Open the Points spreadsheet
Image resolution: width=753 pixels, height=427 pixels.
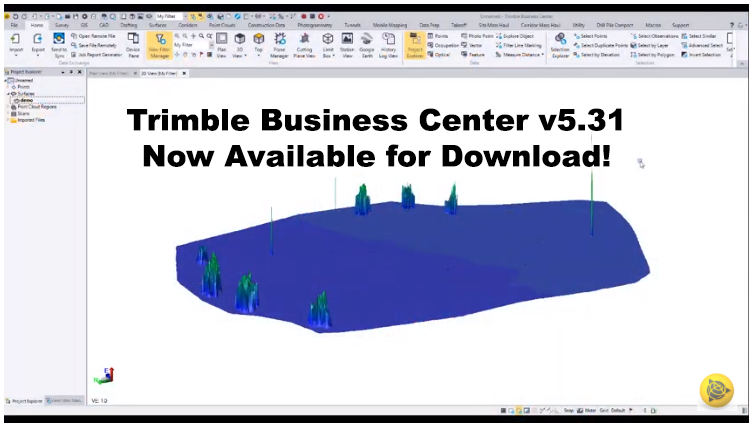pos(437,36)
